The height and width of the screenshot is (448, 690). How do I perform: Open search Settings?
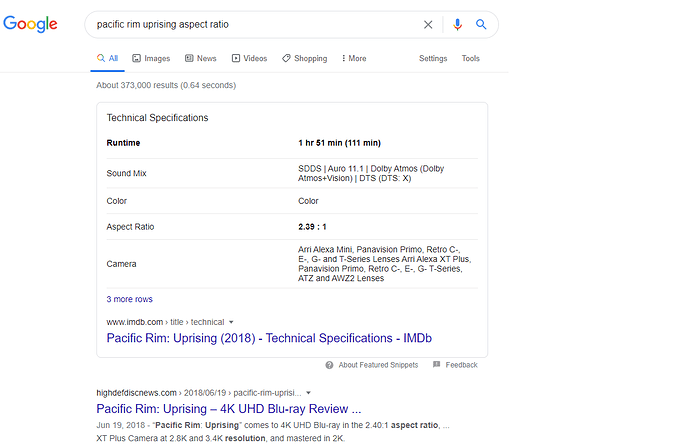pos(433,59)
